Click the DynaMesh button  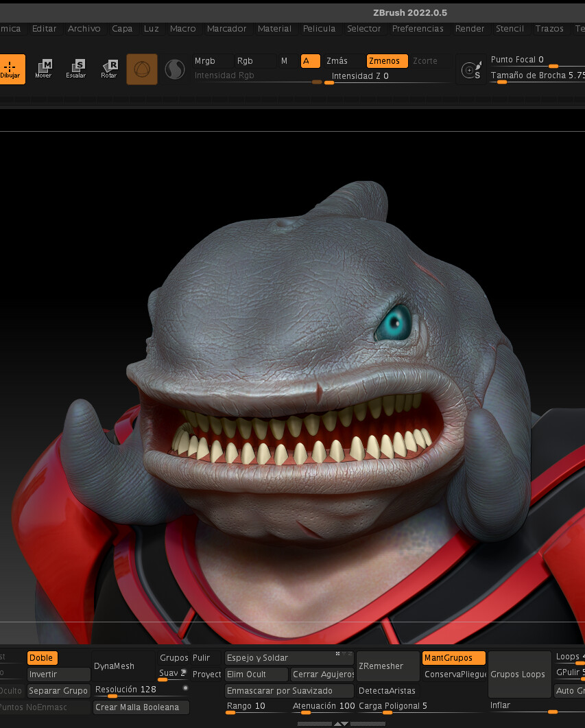pyautogui.click(x=123, y=666)
